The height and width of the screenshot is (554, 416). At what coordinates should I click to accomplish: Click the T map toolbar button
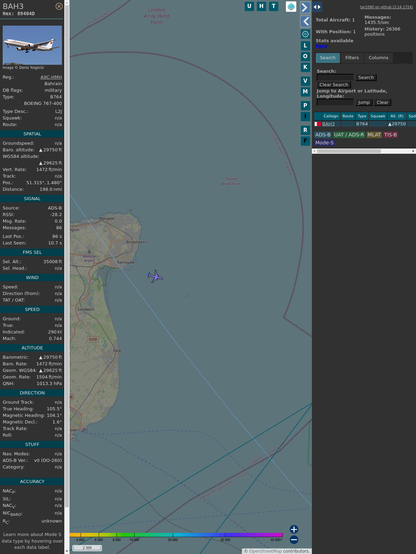(273, 6)
